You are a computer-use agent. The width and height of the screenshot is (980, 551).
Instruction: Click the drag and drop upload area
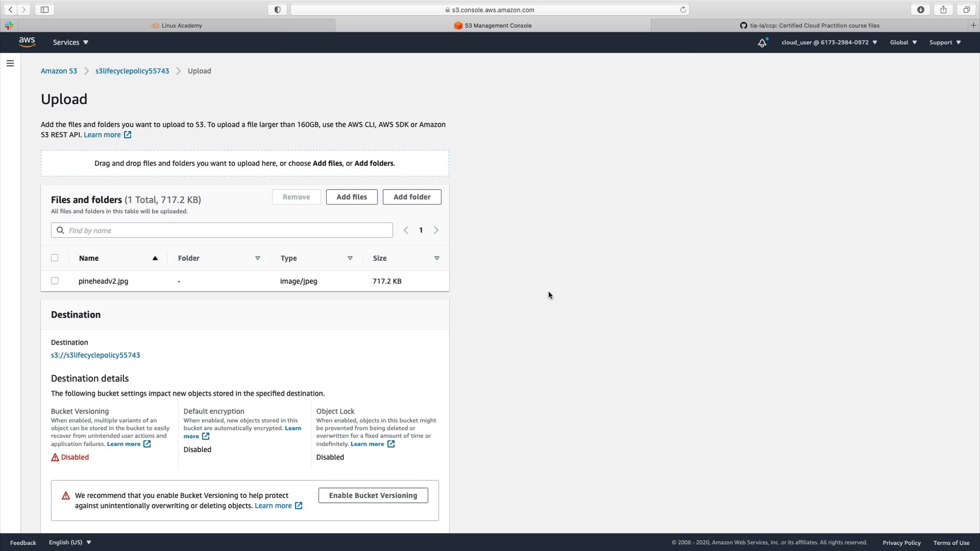tap(245, 163)
